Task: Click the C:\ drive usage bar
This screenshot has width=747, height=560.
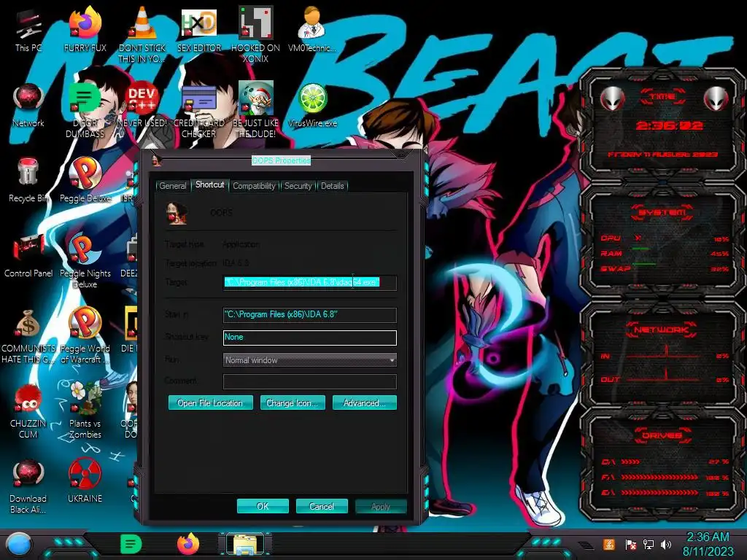Action: tap(630, 462)
